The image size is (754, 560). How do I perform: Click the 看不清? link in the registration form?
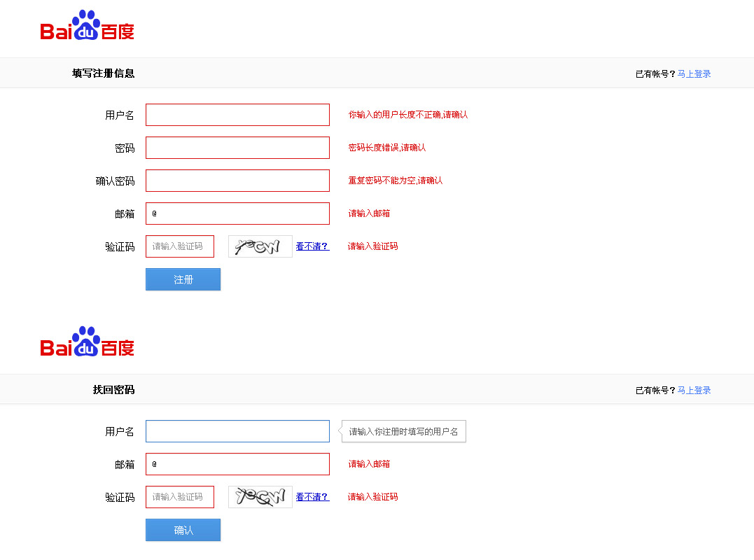(312, 246)
